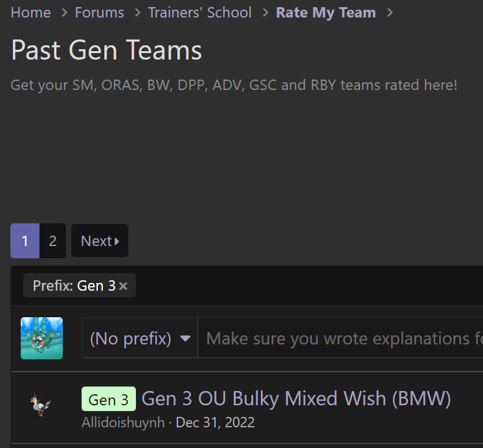Click the green Gen 3 prefix label
This screenshot has width=483, height=448.
(109, 399)
